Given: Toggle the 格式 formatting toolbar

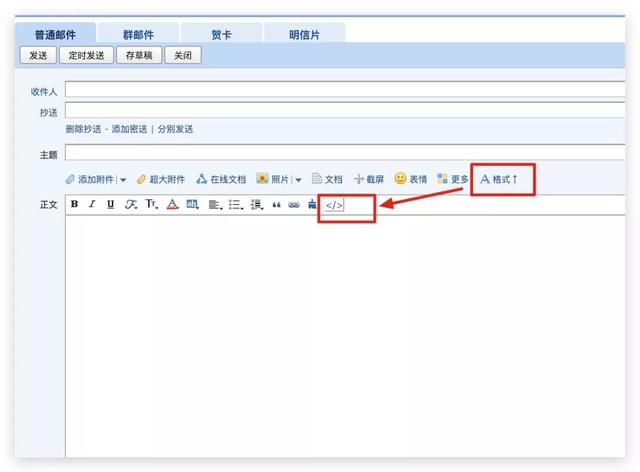Looking at the screenshot, I should pyautogui.click(x=499, y=179).
